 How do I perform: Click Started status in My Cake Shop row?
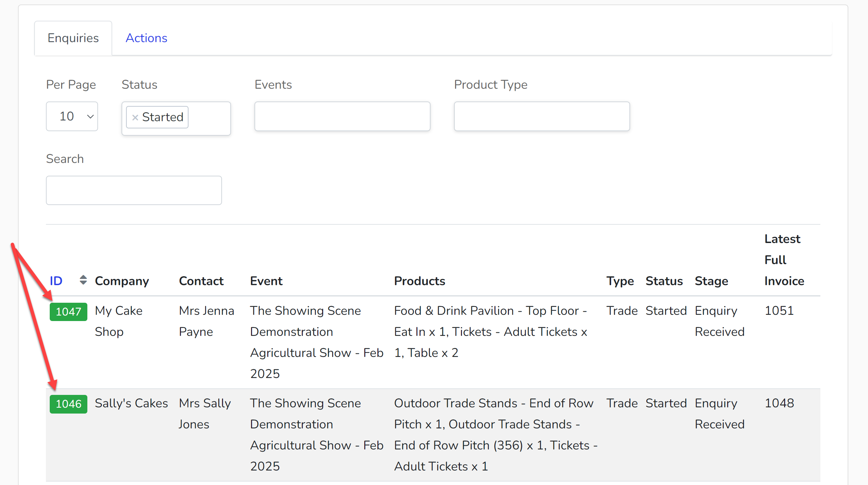(666, 311)
